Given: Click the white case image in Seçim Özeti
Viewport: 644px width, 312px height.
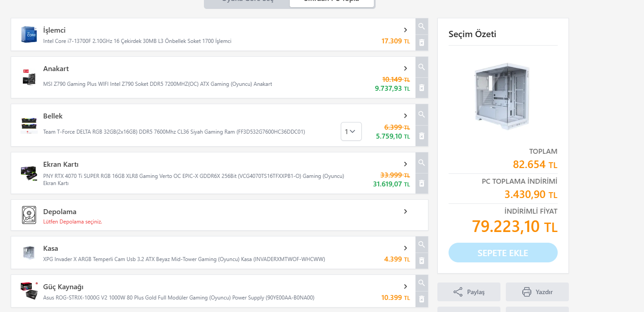Looking at the screenshot, I should [x=503, y=96].
